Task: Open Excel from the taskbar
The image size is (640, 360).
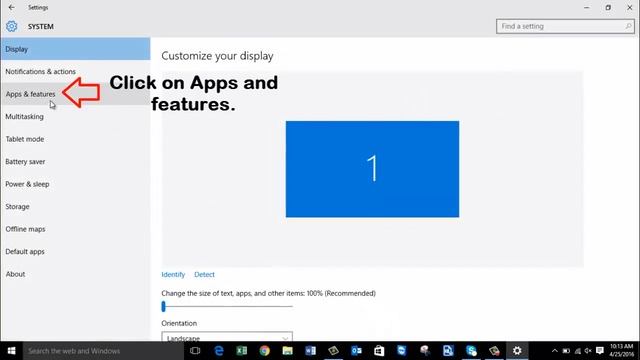Action: [242, 351]
